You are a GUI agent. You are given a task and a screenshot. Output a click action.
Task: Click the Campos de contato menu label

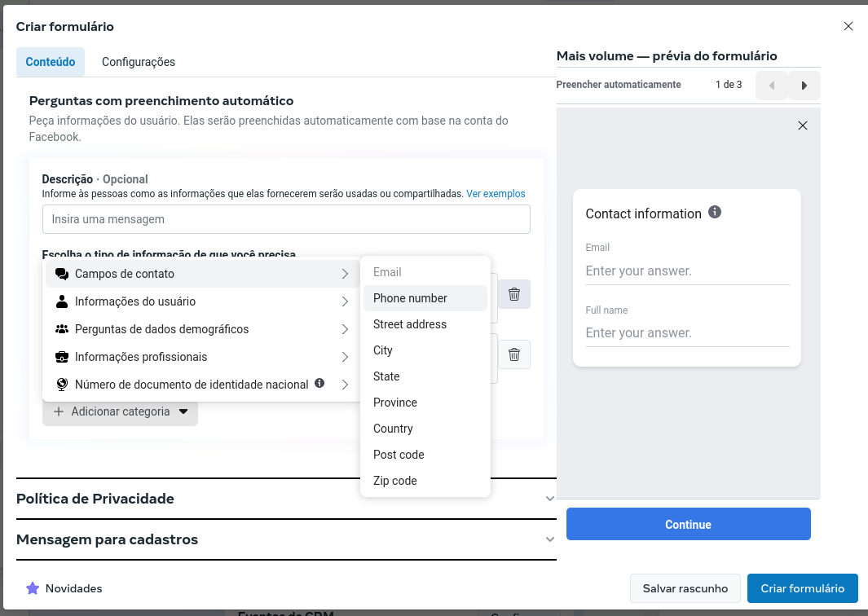tap(125, 274)
